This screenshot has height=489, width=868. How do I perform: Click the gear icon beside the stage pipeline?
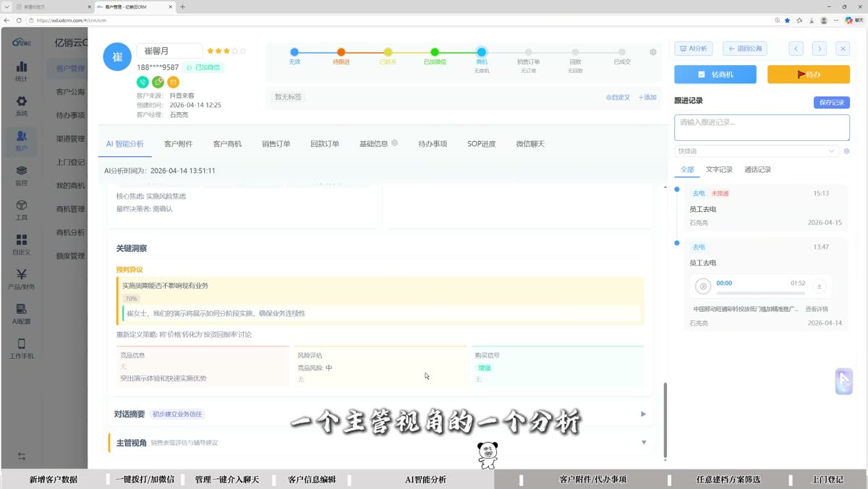[x=653, y=52]
